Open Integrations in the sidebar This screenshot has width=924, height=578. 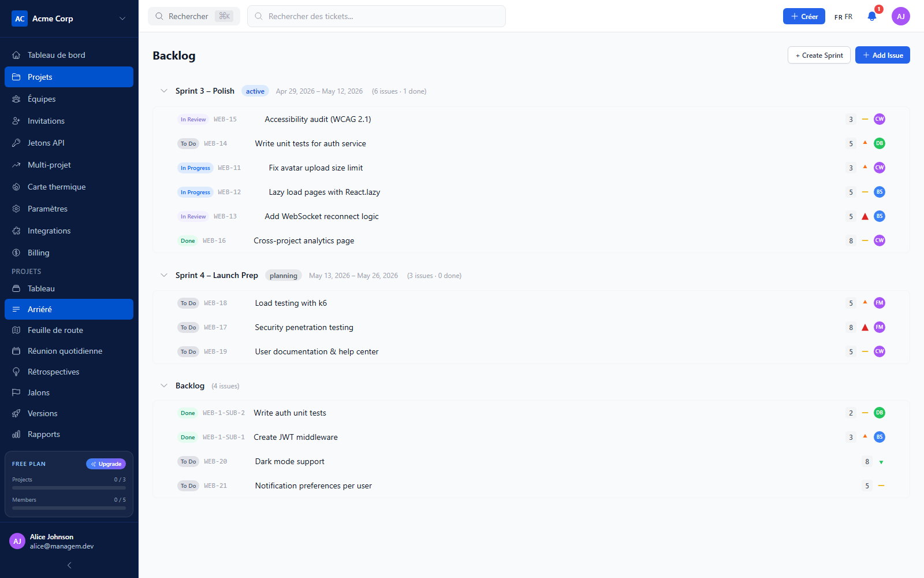point(69,231)
